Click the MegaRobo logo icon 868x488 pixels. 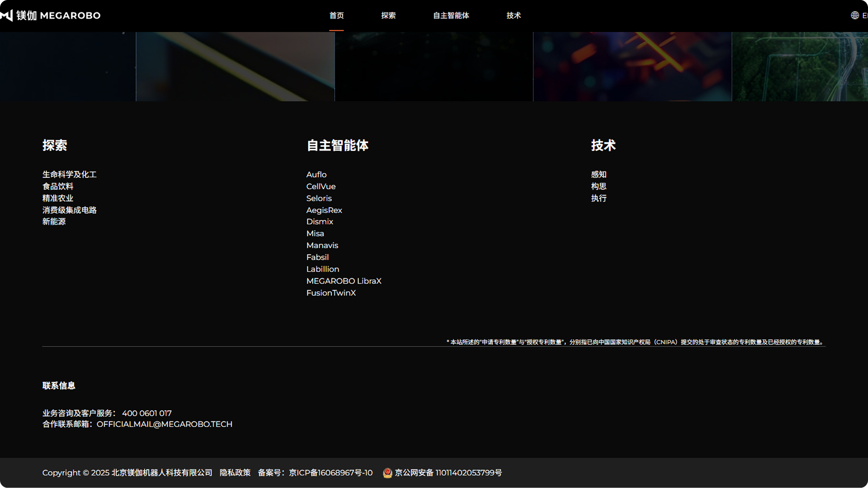click(7, 15)
